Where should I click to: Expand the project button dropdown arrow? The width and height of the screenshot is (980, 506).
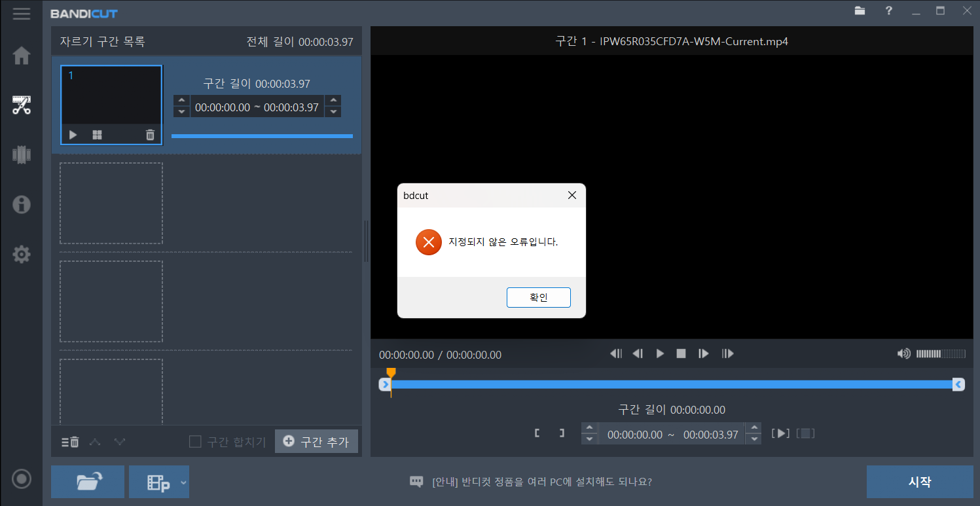pyautogui.click(x=183, y=482)
